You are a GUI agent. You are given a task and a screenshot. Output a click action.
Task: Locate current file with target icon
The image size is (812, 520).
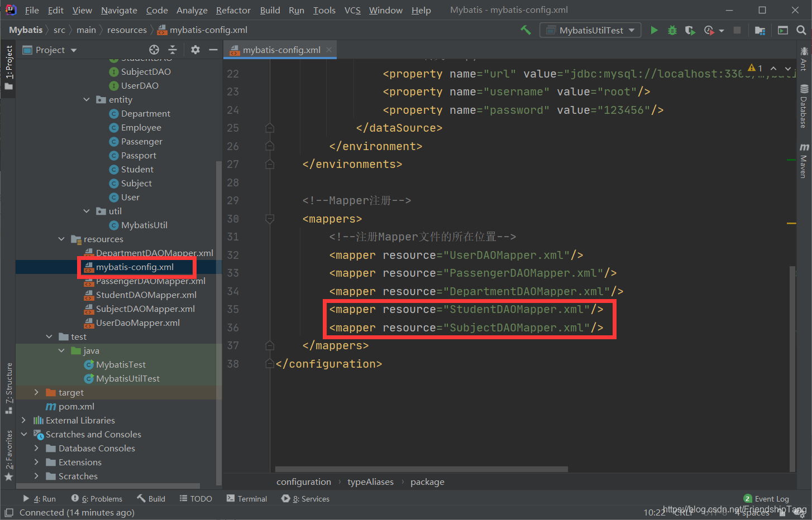click(154, 50)
